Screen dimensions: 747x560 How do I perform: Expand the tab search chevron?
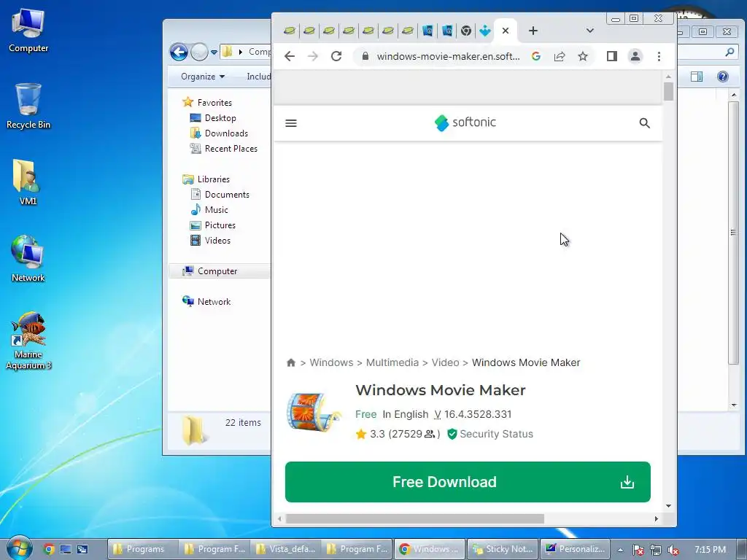pos(589,31)
